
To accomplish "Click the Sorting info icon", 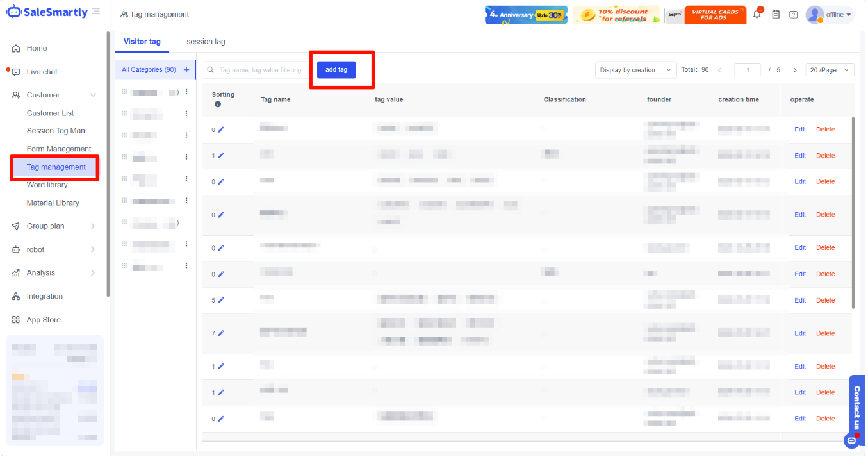I will pyautogui.click(x=218, y=104).
